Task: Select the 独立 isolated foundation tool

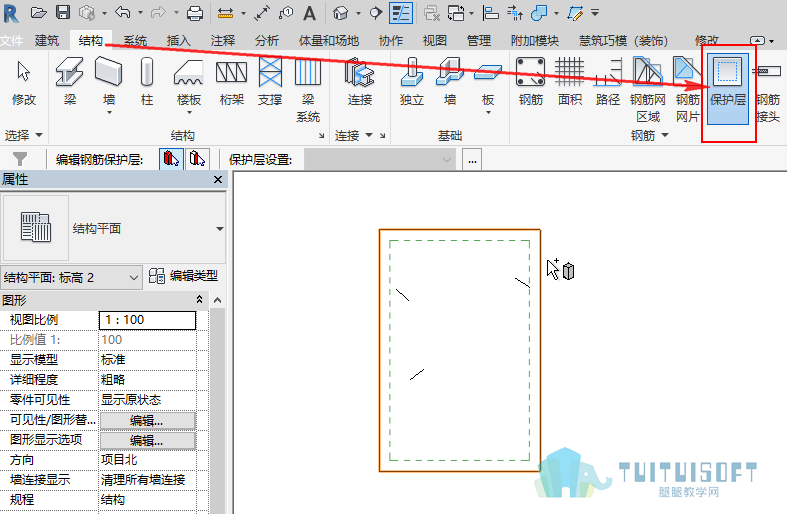Action: coord(412,81)
